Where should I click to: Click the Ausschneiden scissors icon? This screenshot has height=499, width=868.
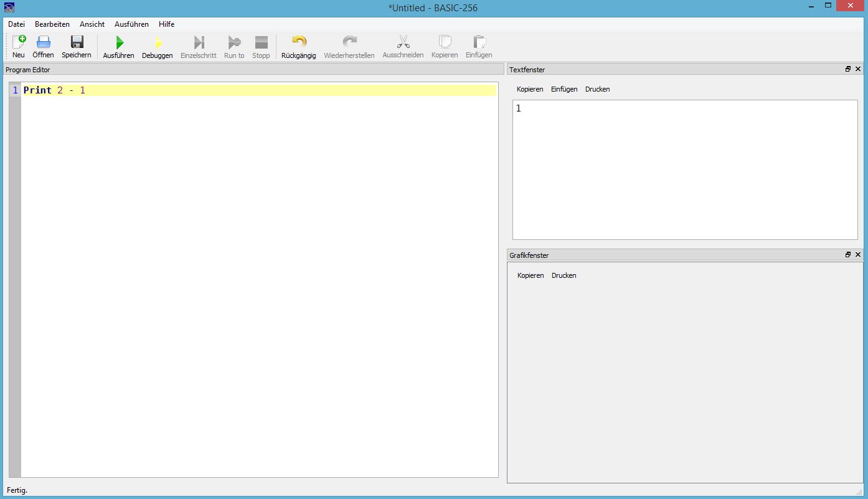point(403,42)
